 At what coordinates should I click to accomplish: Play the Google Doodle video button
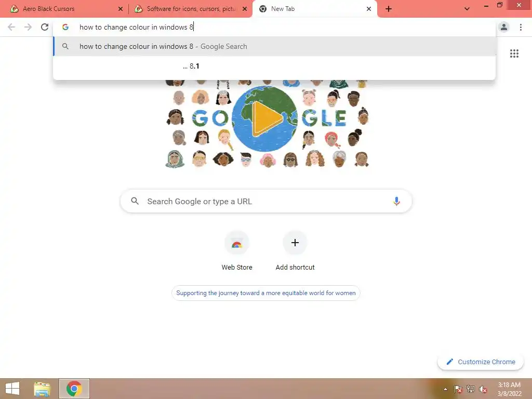(267, 118)
